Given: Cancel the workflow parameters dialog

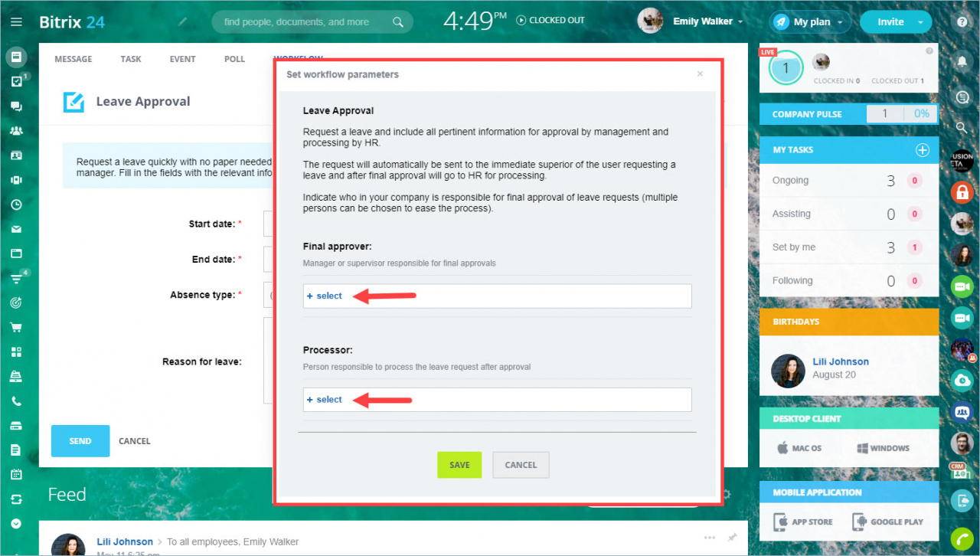Looking at the screenshot, I should (521, 465).
